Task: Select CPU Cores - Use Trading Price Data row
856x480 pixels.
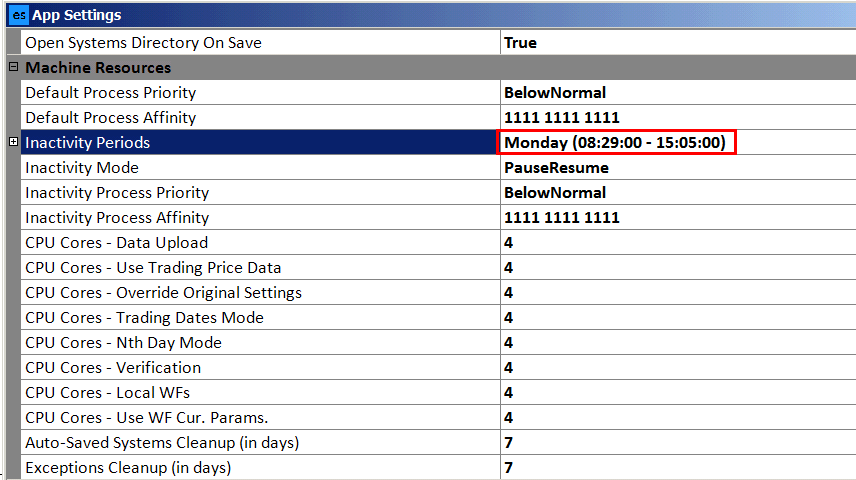Action: 153,268
